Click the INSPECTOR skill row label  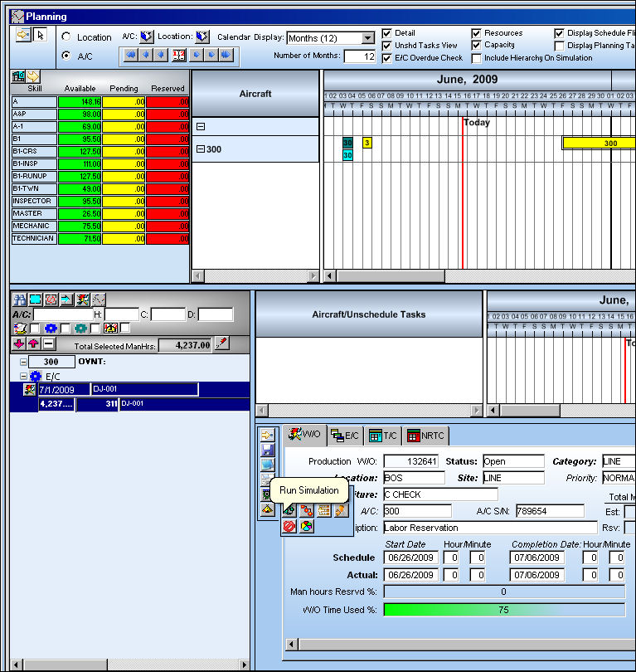point(34,201)
